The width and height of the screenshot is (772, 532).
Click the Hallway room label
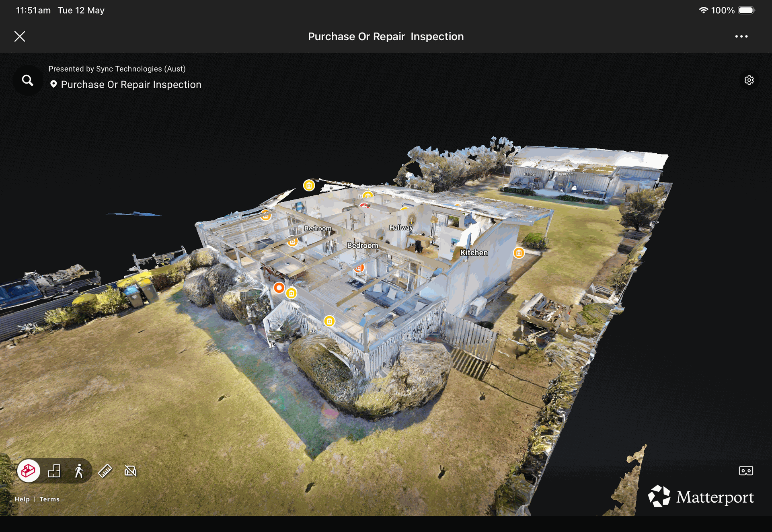[x=401, y=228]
